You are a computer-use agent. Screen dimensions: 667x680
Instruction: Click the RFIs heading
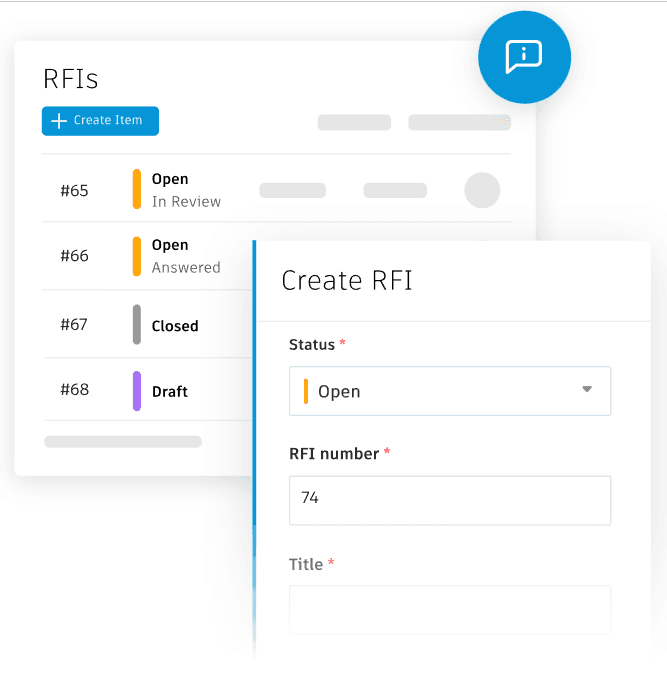71,79
